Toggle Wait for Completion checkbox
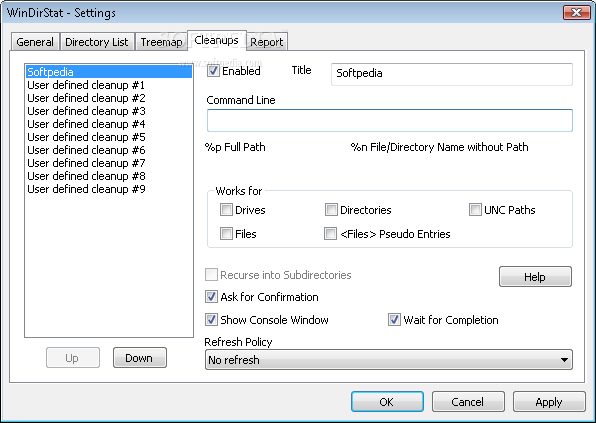The width and height of the screenshot is (596, 423). pyautogui.click(x=394, y=320)
